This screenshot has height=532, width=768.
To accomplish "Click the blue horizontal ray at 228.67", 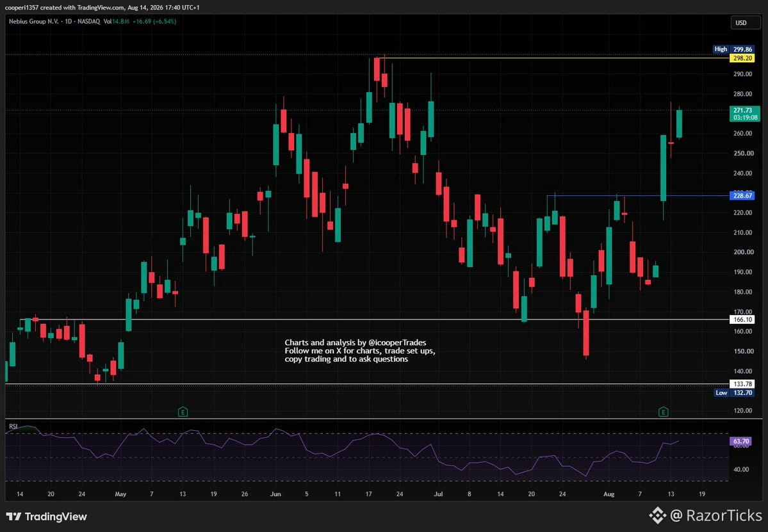I will pyautogui.click(x=637, y=196).
